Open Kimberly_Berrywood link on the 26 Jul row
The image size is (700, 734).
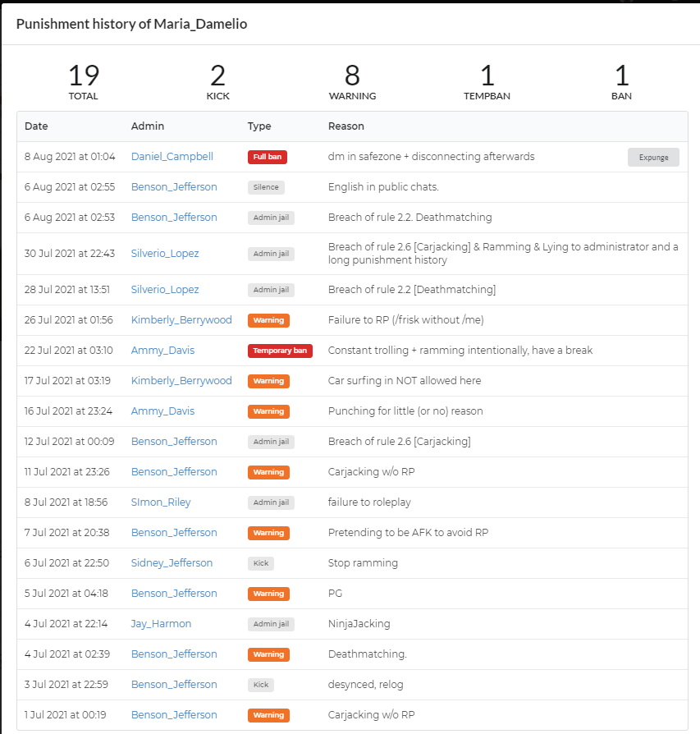[181, 319]
